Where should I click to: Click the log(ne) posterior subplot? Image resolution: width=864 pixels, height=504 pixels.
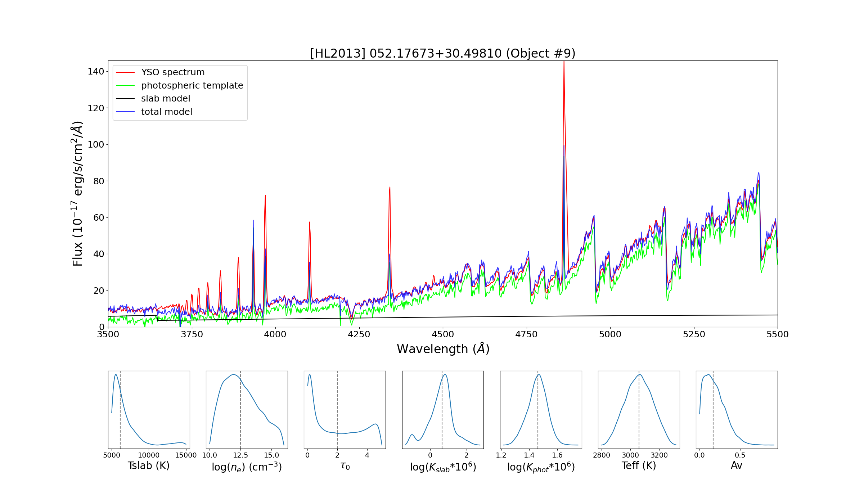247,410
